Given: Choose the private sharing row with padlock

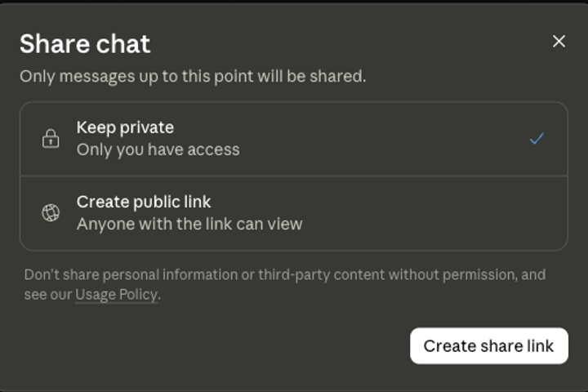Looking at the screenshot, I should click(294, 139).
